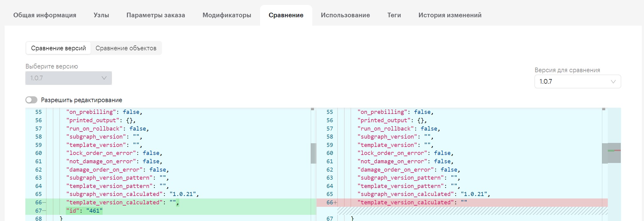The image size is (644, 221).
Task: Open the Параметры заказа tab
Action: pos(156,15)
